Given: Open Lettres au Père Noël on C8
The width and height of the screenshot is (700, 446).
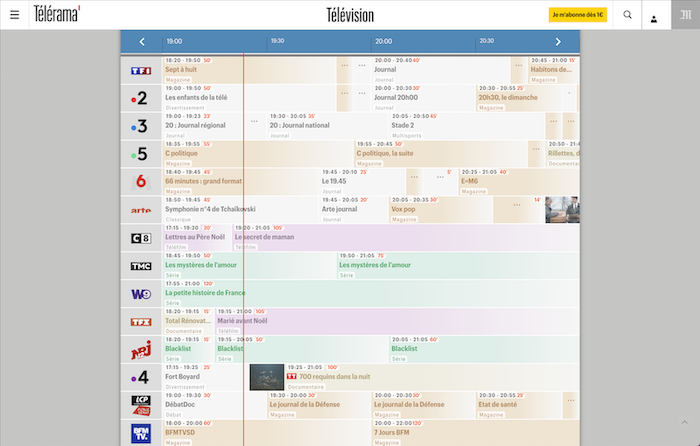Looking at the screenshot, I should pos(197,238).
